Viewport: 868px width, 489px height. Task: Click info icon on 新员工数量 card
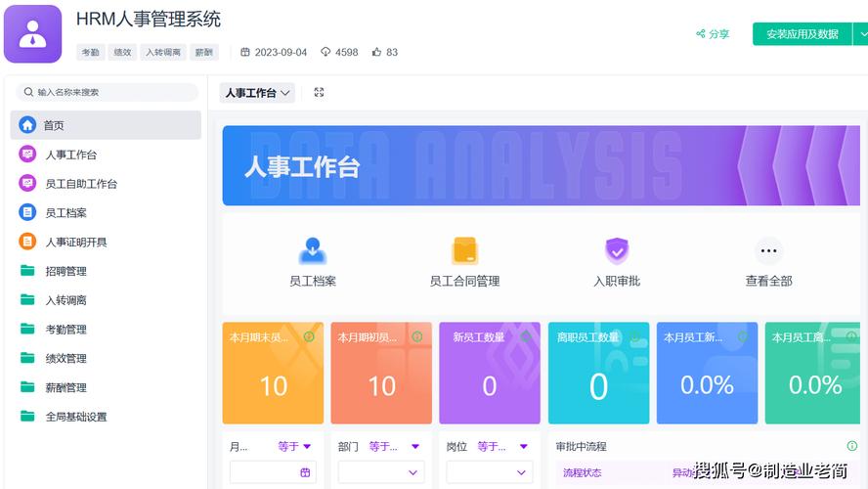pyautogui.click(x=526, y=336)
